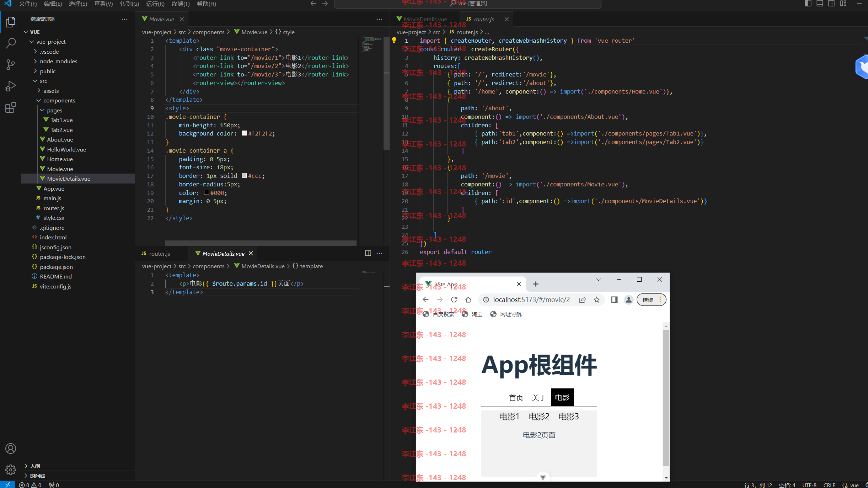Open the #000 color swatch

207,192
